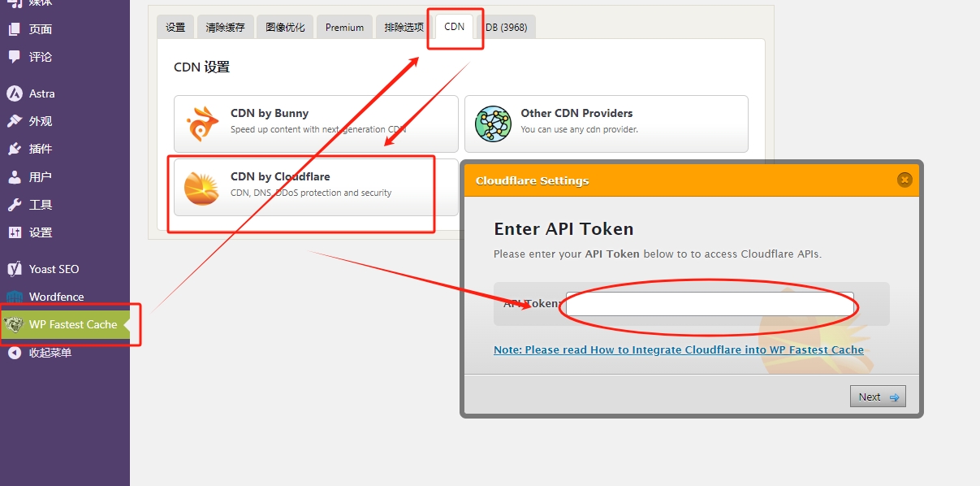Image resolution: width=980 pixels, height=486 pixels.
Task: Click the API Token input field
Action: [710, 304]
